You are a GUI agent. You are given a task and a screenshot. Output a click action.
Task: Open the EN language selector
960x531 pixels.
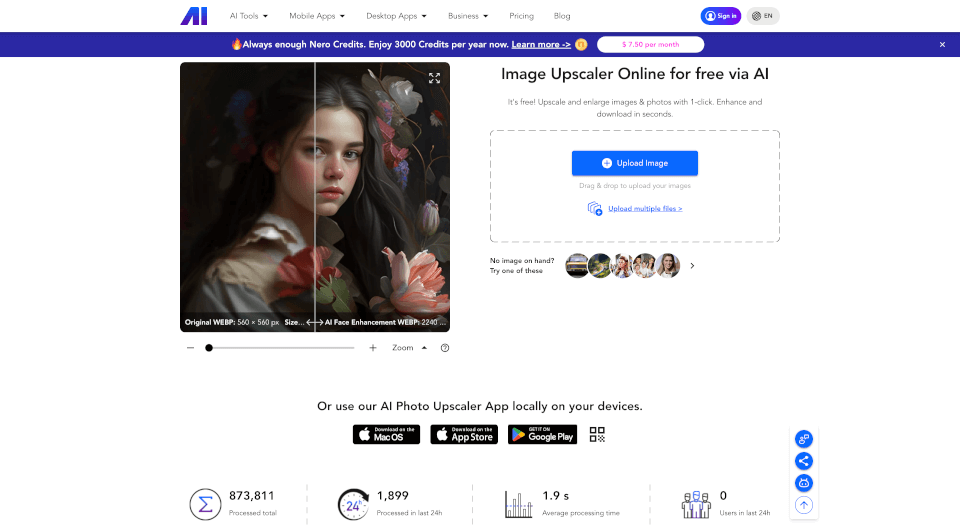[763, 16]
